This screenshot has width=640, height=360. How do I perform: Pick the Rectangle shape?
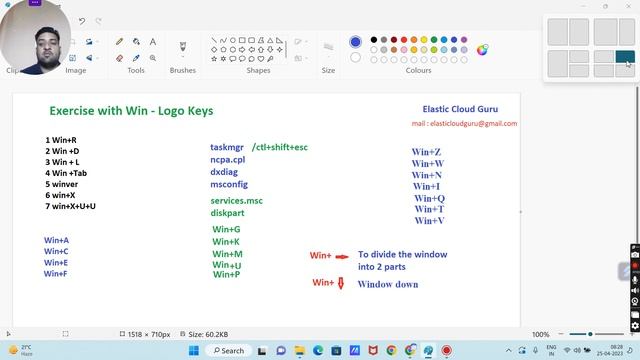pos(242,40)
